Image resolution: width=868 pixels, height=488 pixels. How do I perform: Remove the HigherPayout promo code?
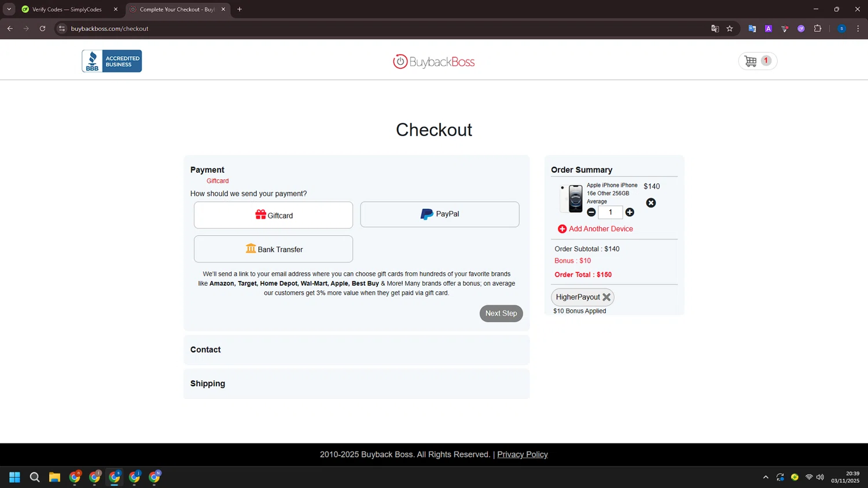606,297
